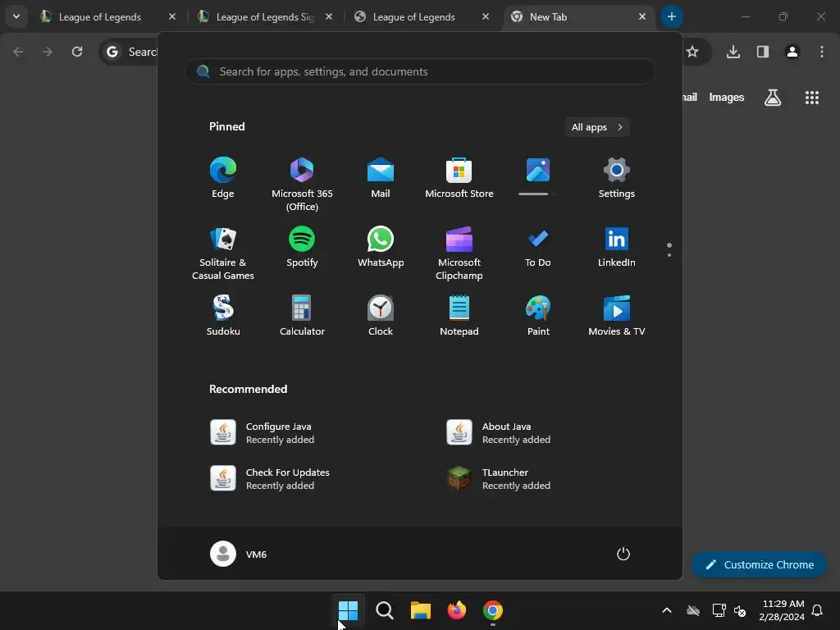This screenshot has height=630, width=840.
Task: Launch WhatsApp from Start menu
Action: (381, 248)
